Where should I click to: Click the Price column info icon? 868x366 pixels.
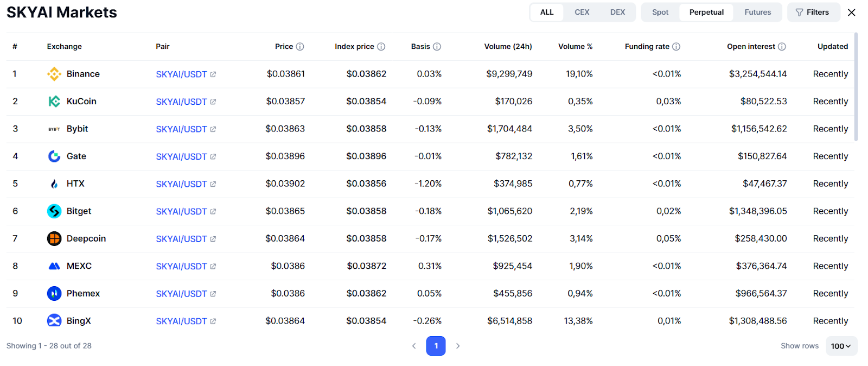tap(300, 47)
